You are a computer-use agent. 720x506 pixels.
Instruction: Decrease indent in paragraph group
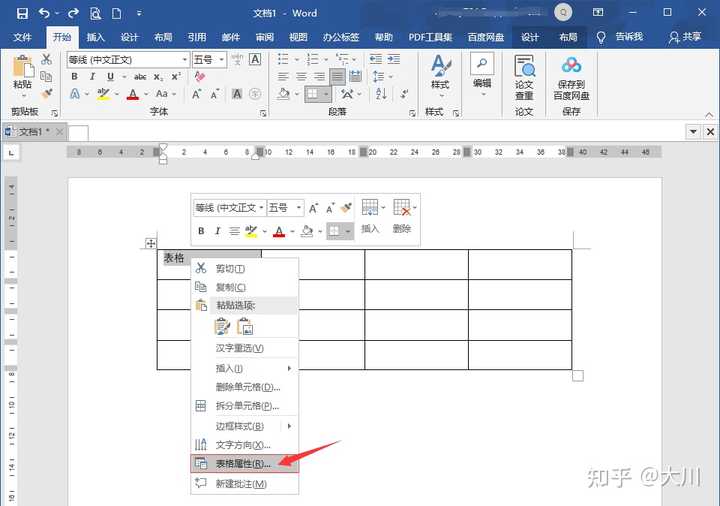[376, 59]
